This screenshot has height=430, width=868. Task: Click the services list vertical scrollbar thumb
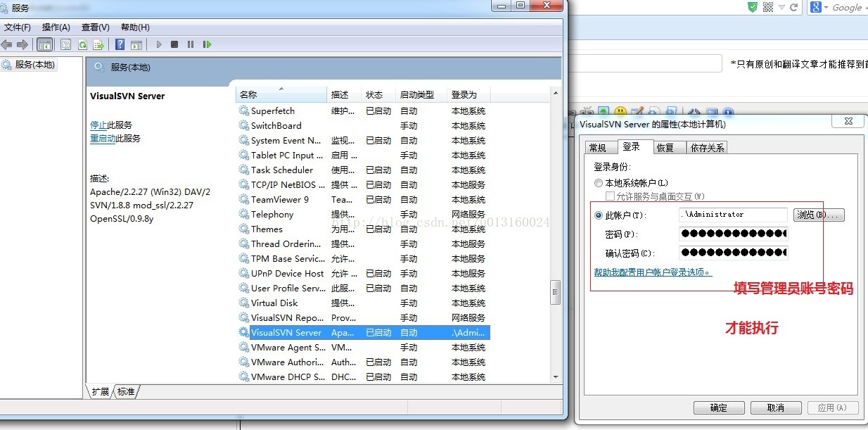(x=555, y=291)
